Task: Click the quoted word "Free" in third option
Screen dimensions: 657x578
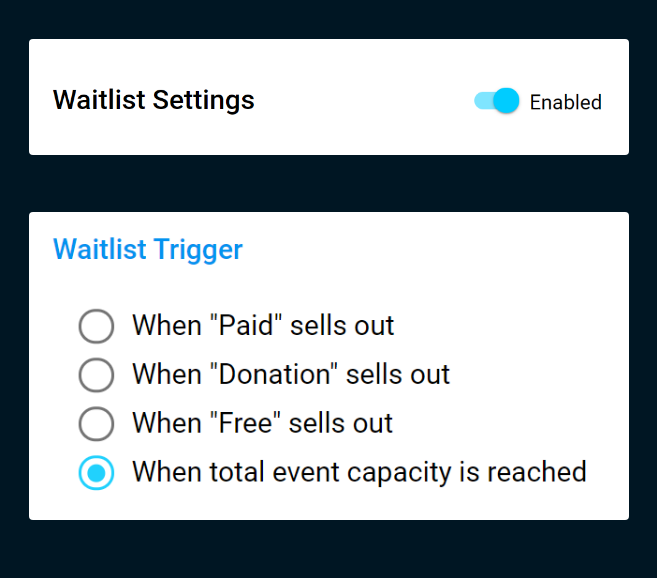Action: pos(245,424)
